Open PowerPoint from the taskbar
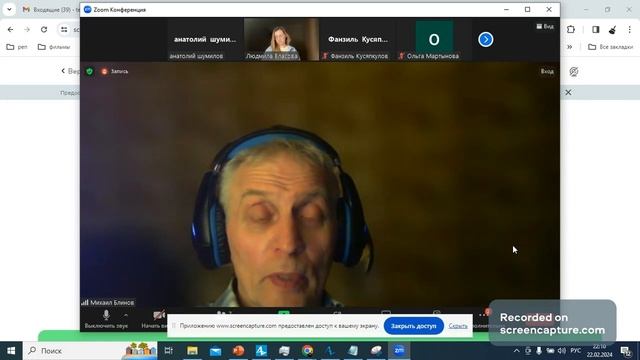Image resolution: width=640 pixels, height=360 pixels. point(238,351)
